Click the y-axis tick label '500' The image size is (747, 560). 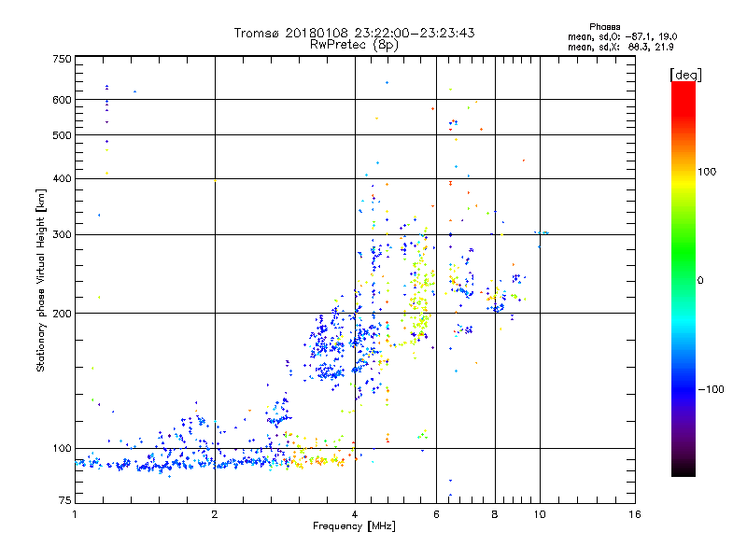[62, 135]
